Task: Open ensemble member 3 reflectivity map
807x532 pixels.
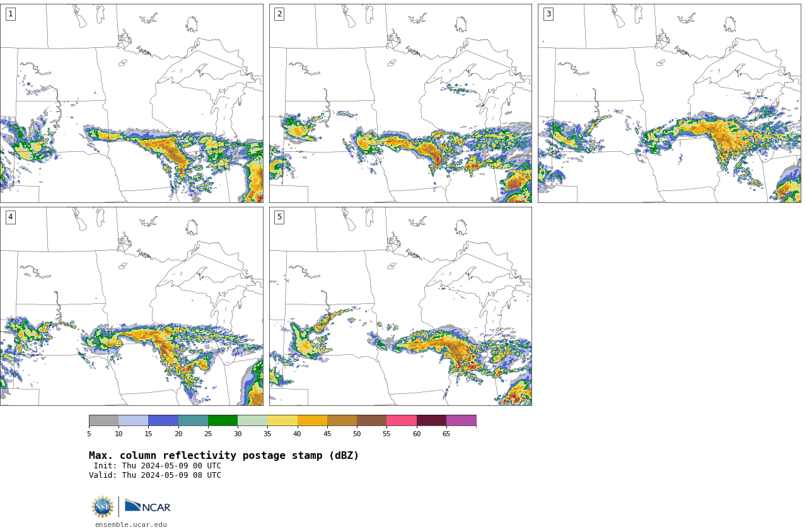Action: [670, 103]
